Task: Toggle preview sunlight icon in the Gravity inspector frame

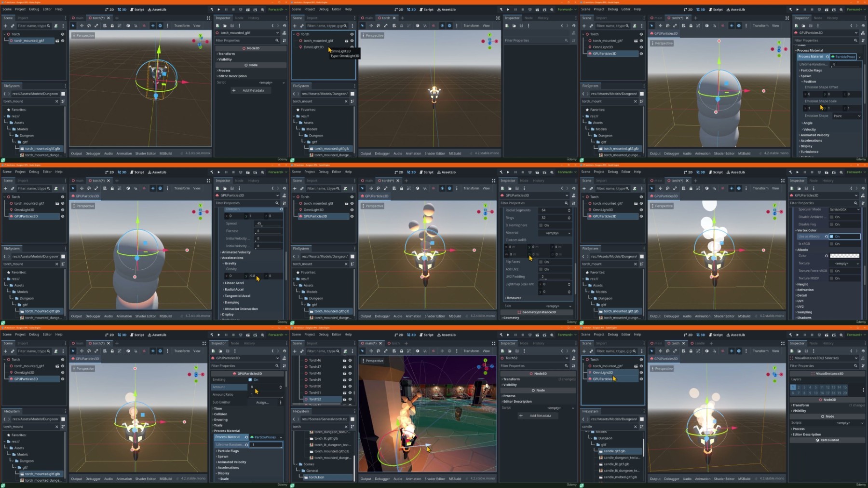Action: point(153,188)
